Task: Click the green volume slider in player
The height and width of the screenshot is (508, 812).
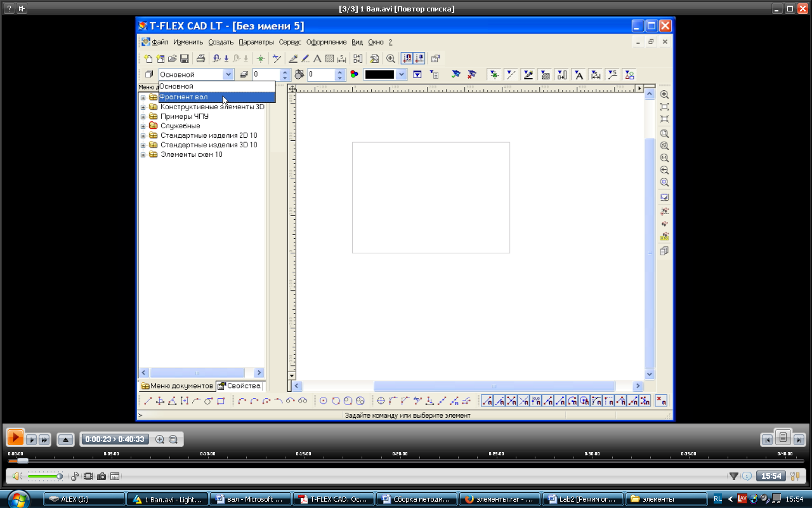Action: 45,476
